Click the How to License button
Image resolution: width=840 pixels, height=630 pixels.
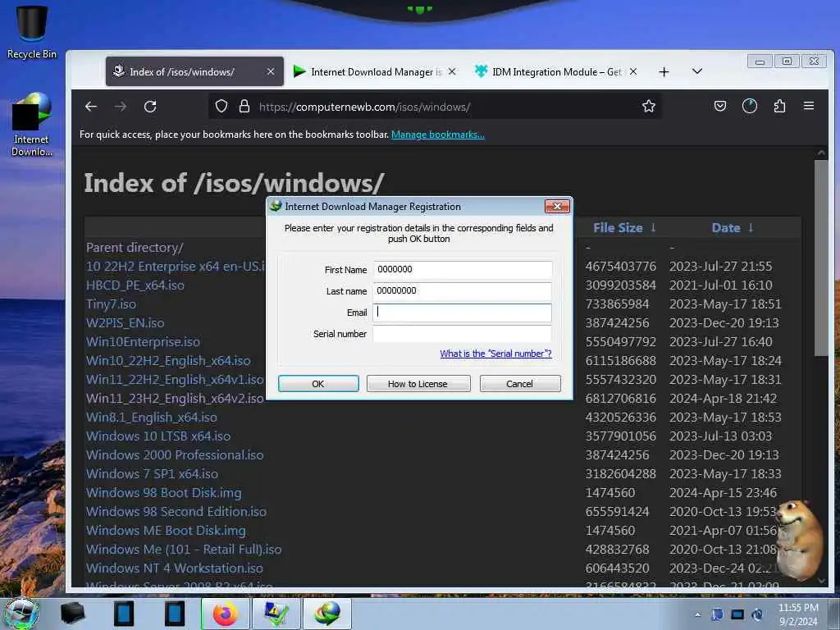click(418, 384)
